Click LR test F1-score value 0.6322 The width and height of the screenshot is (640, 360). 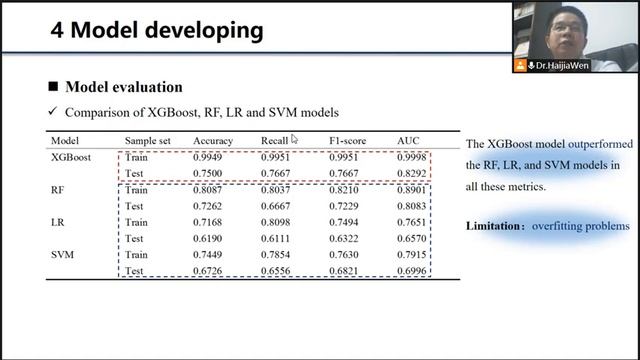point(344,238)
